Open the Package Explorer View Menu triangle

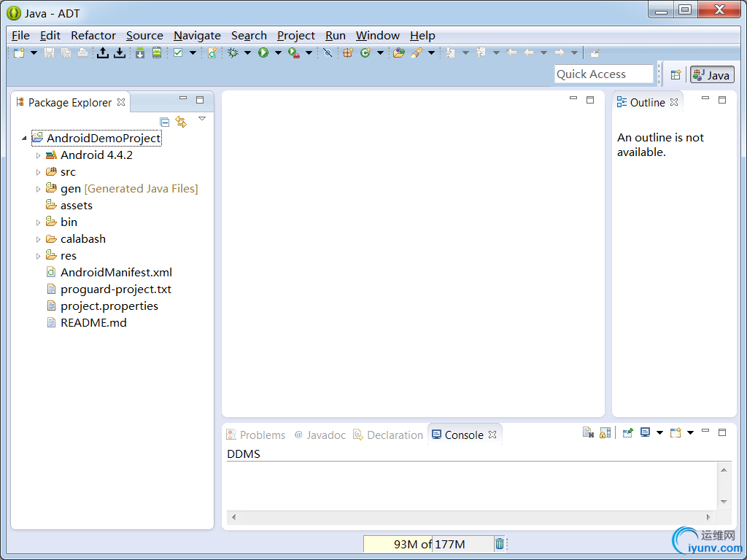pyautogui.click(x=202, y=119)
